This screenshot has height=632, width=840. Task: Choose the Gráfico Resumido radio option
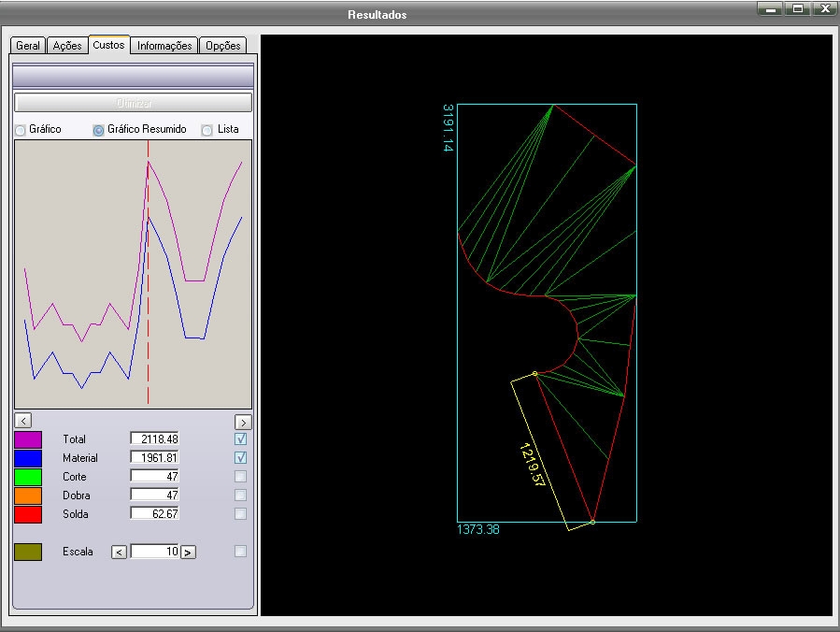pos(99,130)
